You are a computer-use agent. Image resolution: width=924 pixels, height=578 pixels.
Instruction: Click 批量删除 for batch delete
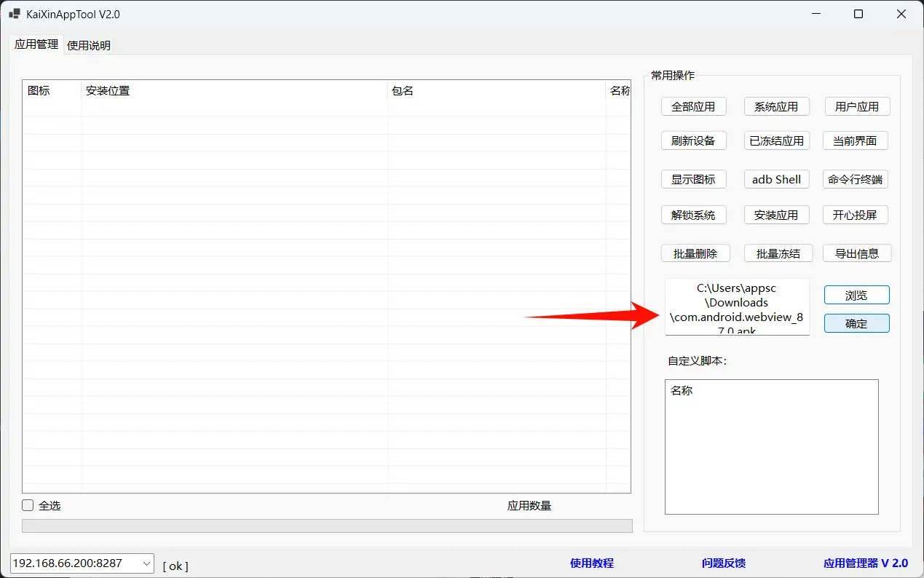pos(695,253)
